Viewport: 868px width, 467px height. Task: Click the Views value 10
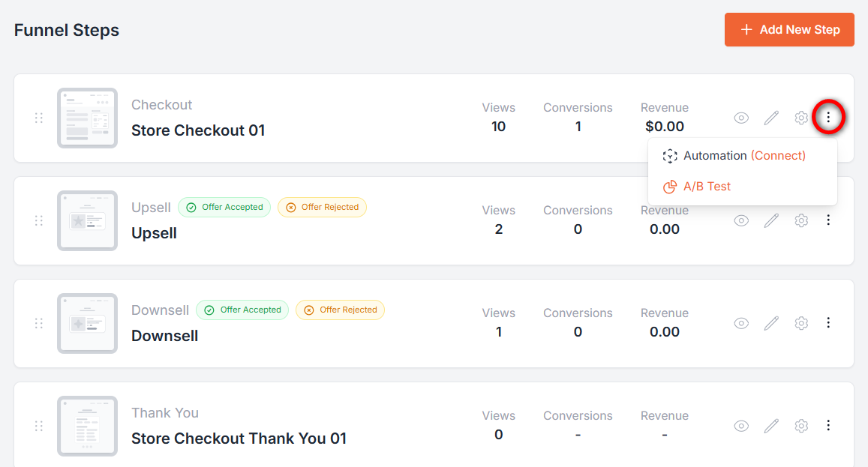(x=498, y=127)
